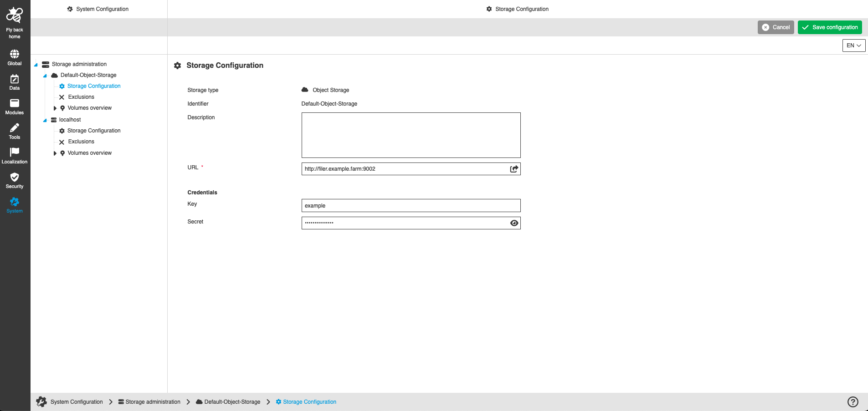Collapse the localhost tree node
The image size is (868, 411).
(45, 119)
